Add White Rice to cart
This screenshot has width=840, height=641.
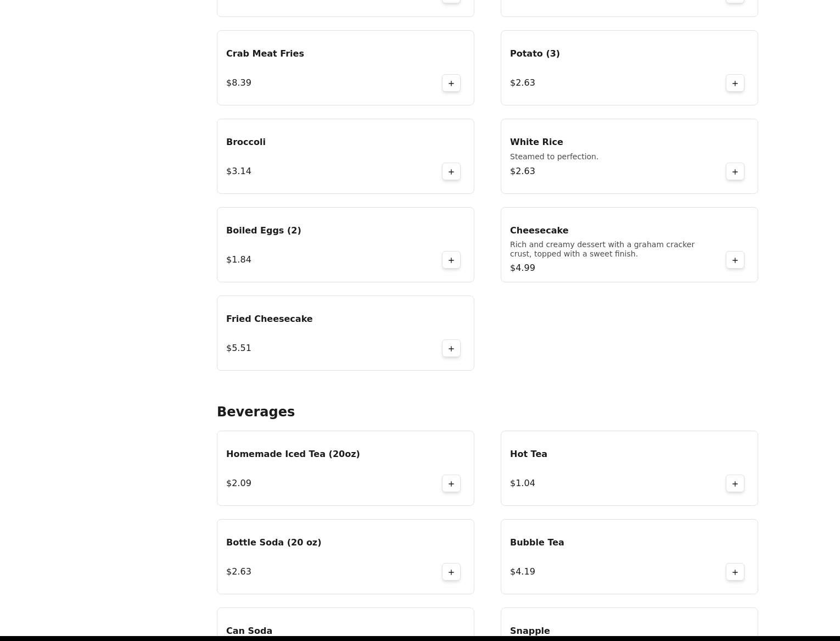735,172
